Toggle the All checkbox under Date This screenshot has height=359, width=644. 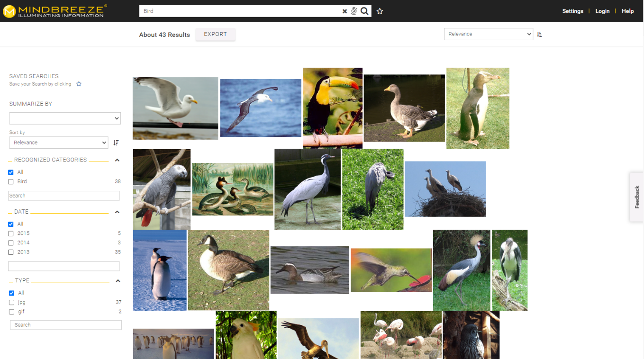click(11, 224)
